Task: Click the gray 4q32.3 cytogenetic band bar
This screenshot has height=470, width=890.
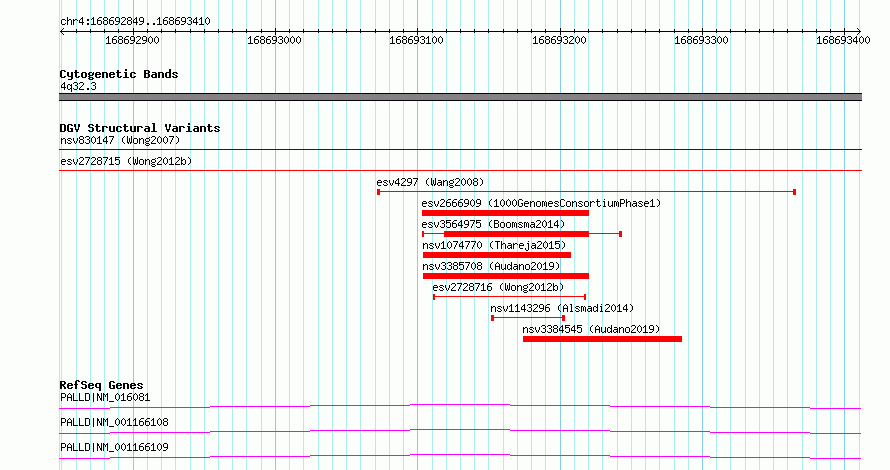Action: (x=460, y=97)
